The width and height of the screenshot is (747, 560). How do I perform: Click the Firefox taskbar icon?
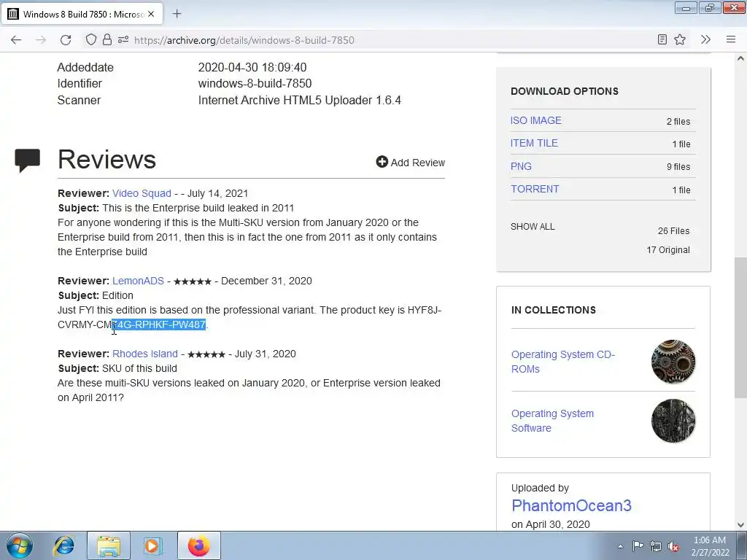[x=198, y=545]
